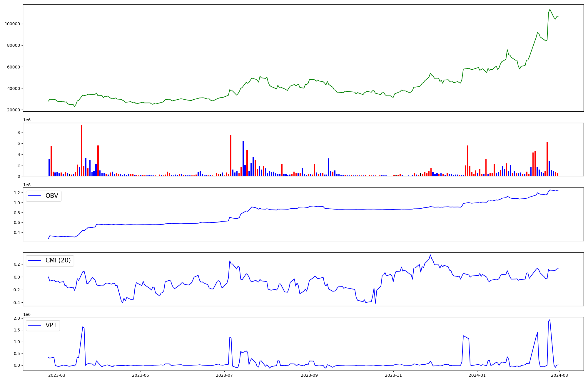
Task: Click the 1.2 tick on OBV axis
Action: (17, 193)
